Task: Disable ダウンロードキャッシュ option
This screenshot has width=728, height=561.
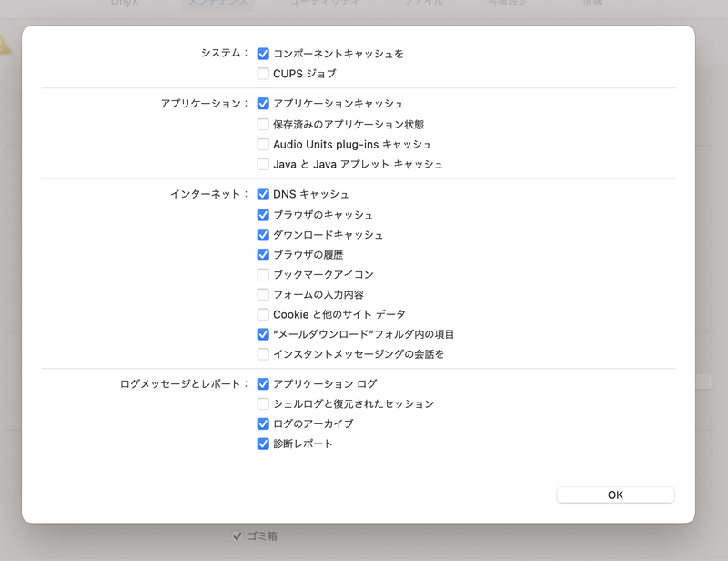Action: point(264,234)
